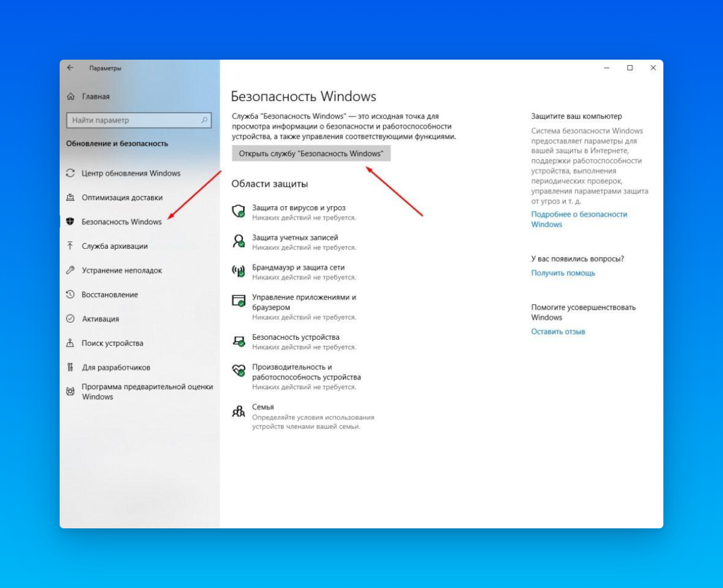Click the firewall network signal icon
723x588 pixels.
(239, 271)
